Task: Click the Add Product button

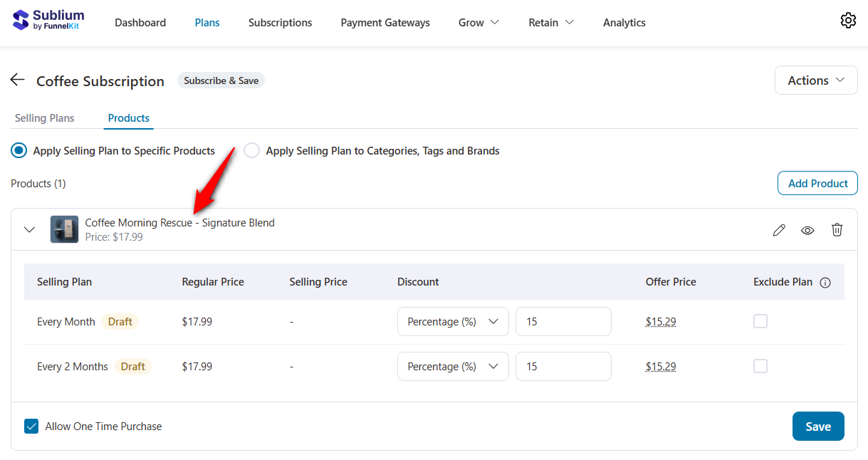Action: click(x=817, y=183)
